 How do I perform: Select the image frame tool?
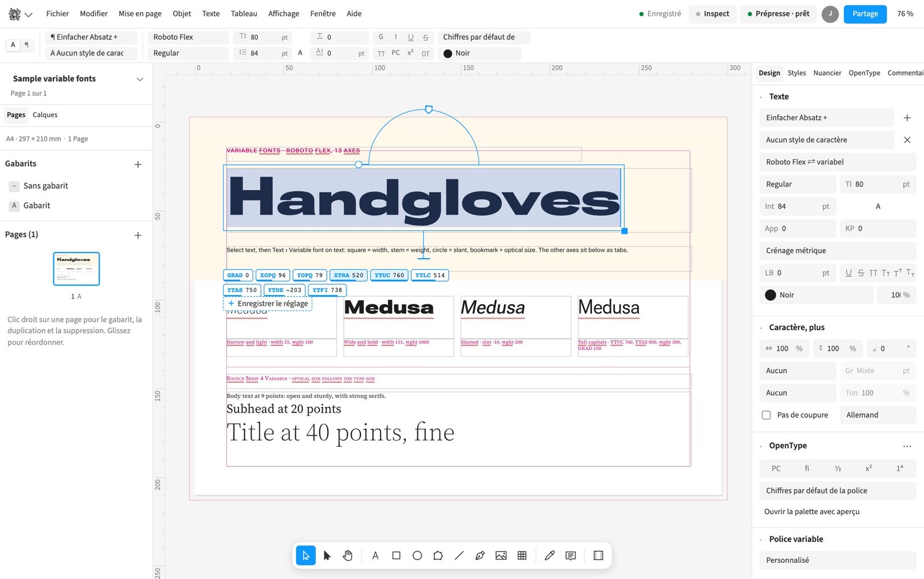501,555
